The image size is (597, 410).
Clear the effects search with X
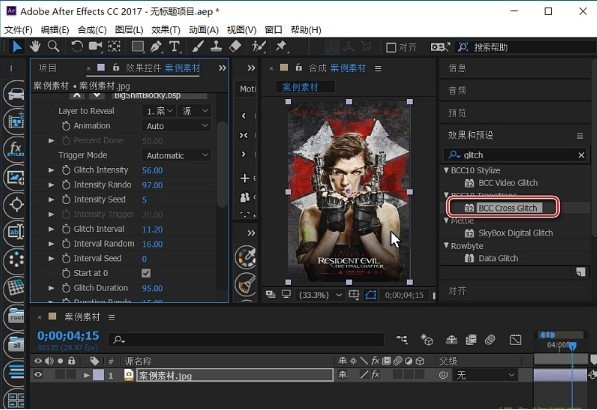(581, 155)
